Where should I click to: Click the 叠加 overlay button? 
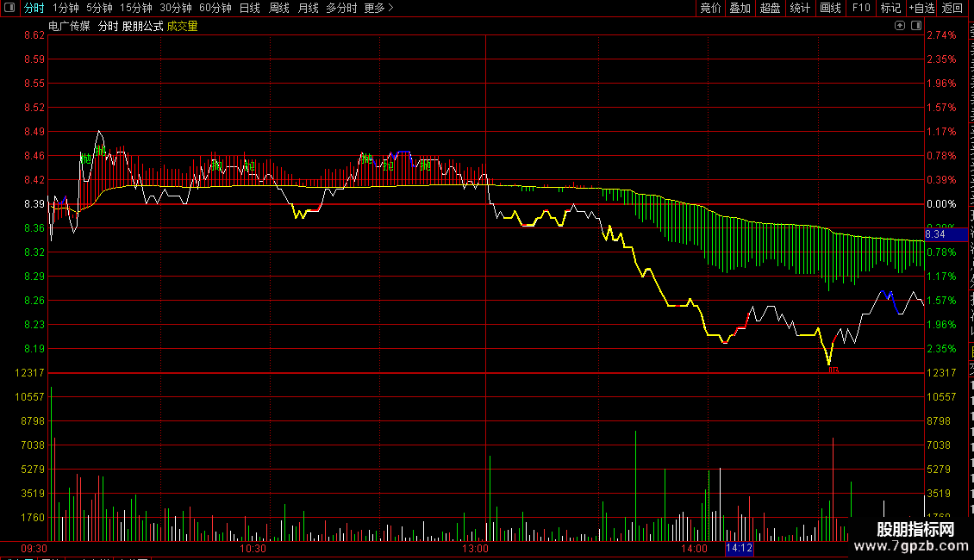[740, 8]
